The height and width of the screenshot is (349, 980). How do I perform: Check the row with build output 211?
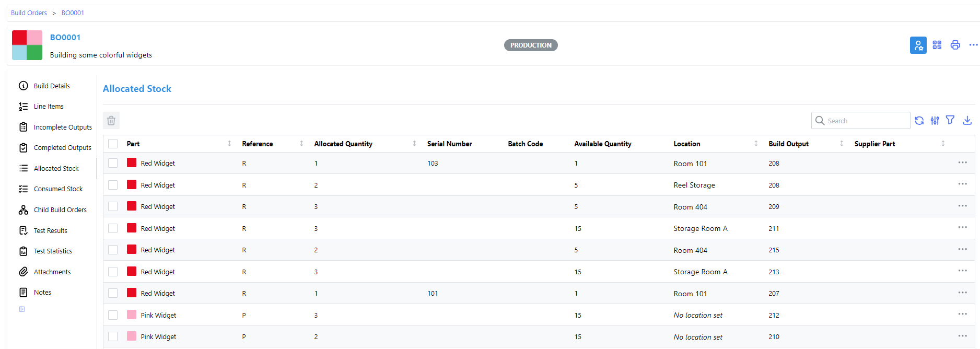[x=113, y=228]
